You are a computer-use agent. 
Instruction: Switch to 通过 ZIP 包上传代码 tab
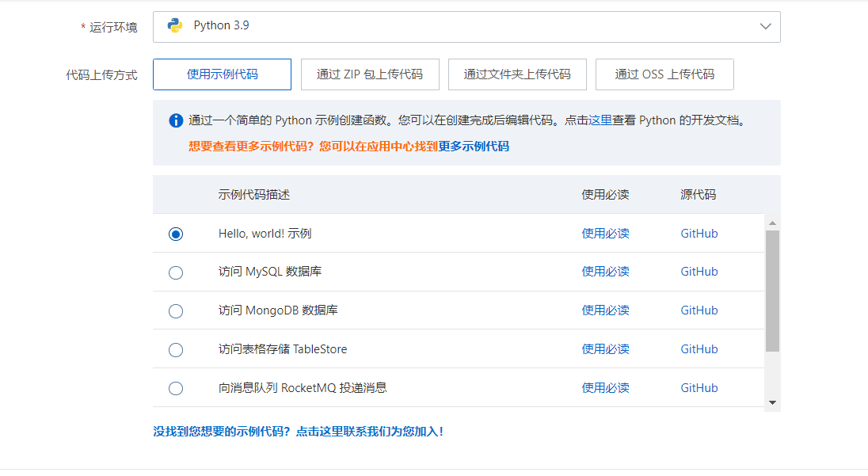[x=369, y=74]
